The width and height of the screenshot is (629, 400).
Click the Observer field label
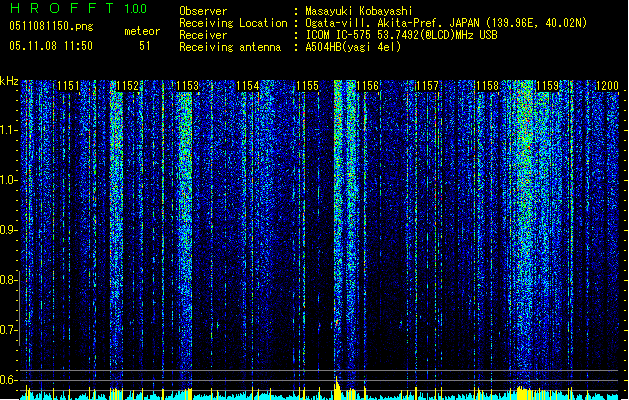pyautogui.click(x=203, y=11)
